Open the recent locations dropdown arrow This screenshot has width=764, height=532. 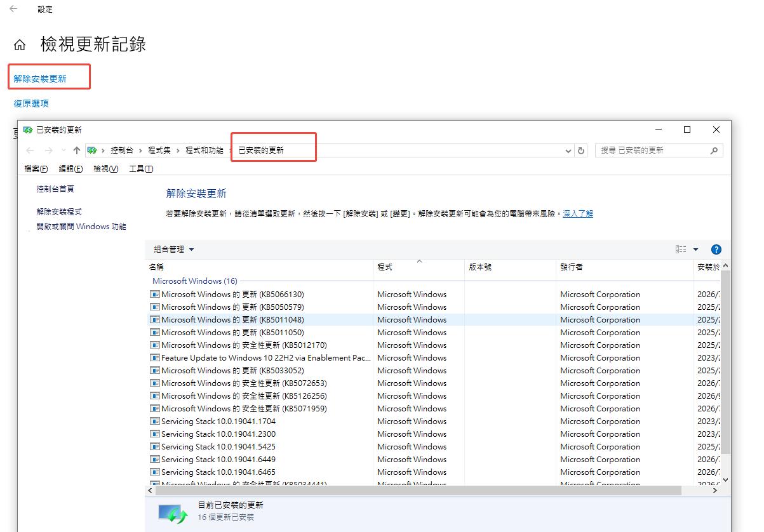tap(63, 150)
